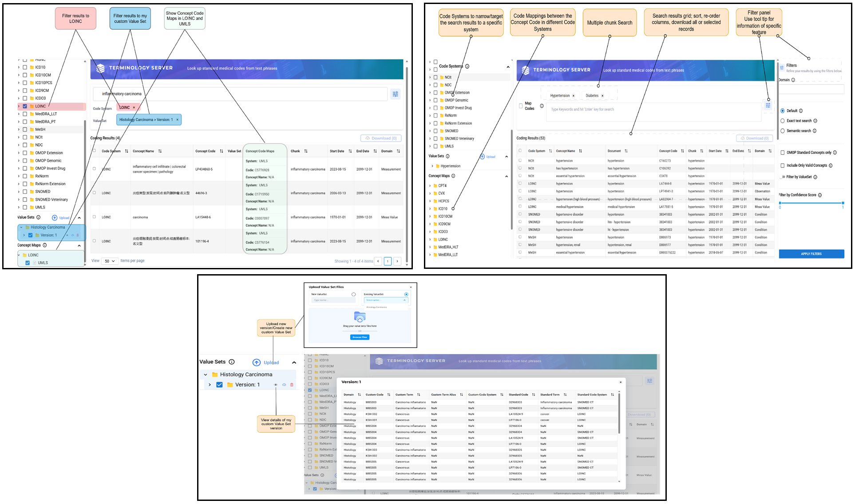Select Exact text search radio button
The height and width of the screenshot is (504, 855).
(783, 121)
